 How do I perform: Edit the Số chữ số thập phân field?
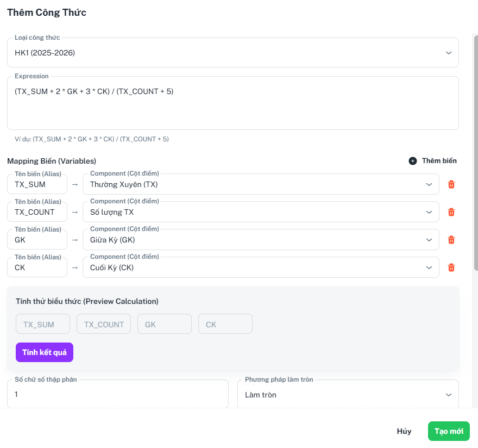coord(118,394)
